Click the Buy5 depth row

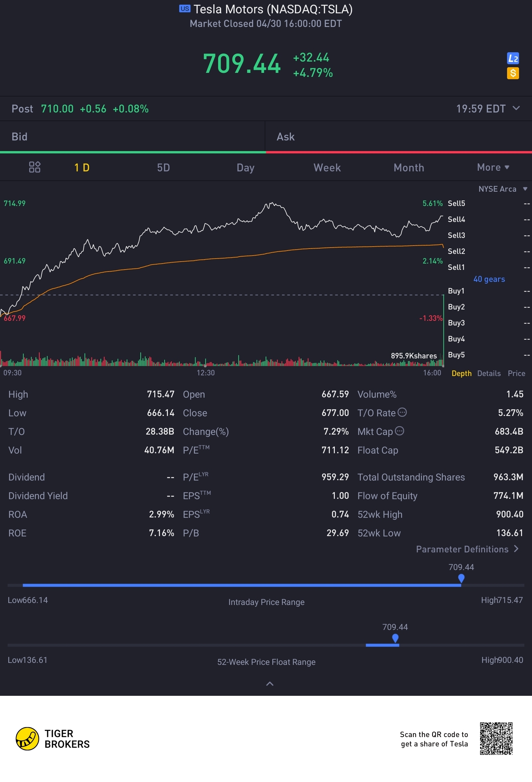[489, 355]
